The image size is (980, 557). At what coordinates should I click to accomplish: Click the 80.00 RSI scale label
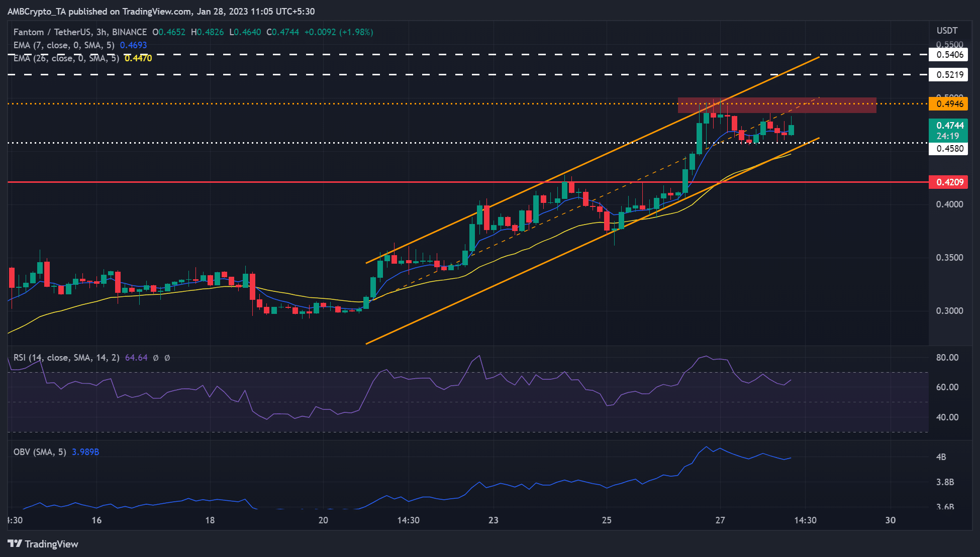click(x=947, y=358)
